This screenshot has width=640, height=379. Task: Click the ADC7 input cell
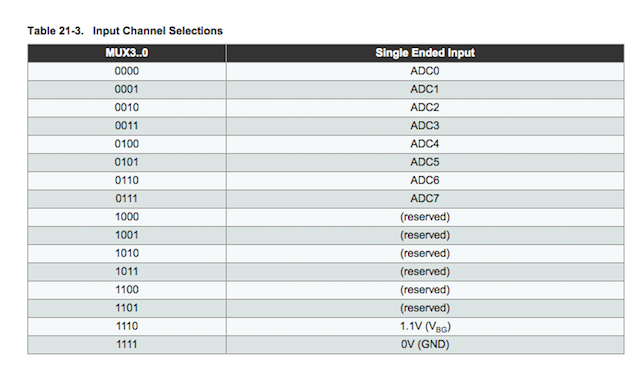(x=425, y=199)
